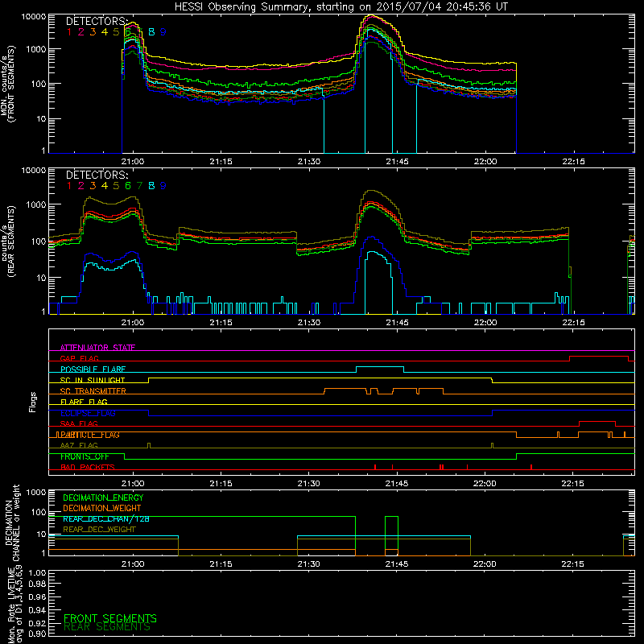Click the BAD_PACKETS flag label
Image resolution: width=644 pixels, height=644 pixels.
(x=88, y=468)
